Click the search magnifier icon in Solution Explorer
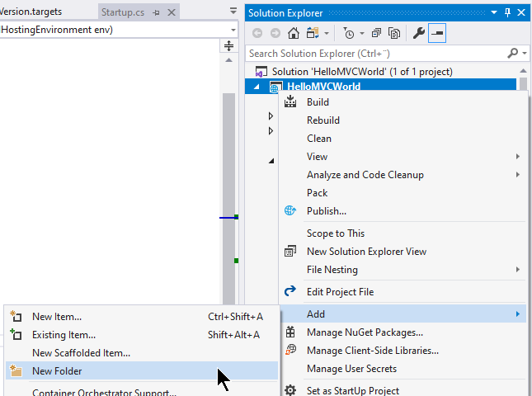 pos(513,54)
